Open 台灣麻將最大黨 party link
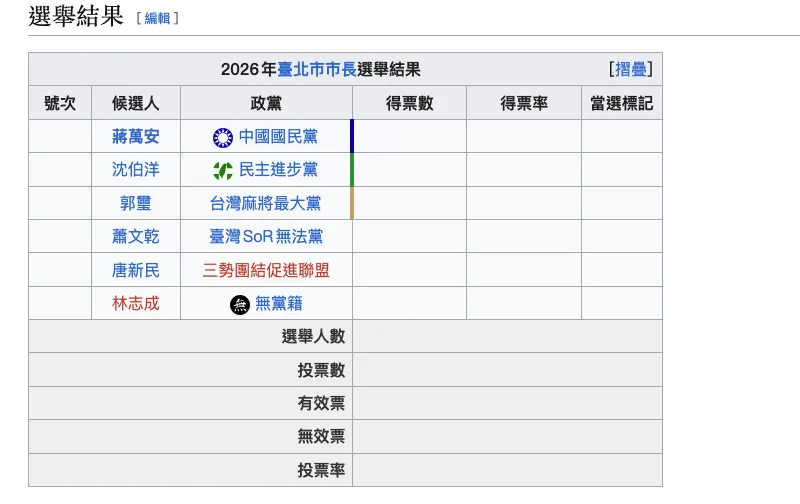 click(266, 203)
